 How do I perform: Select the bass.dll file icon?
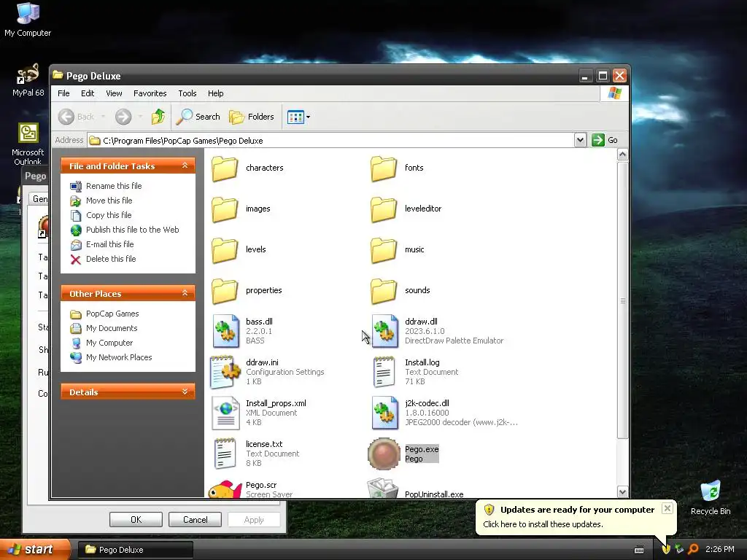(225, 331)
